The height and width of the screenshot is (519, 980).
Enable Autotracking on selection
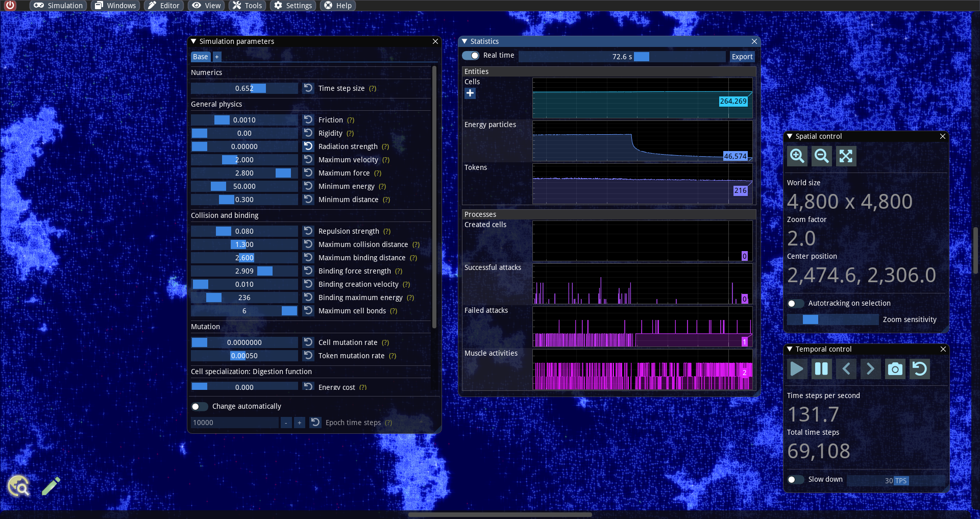[x=796, y=303]
